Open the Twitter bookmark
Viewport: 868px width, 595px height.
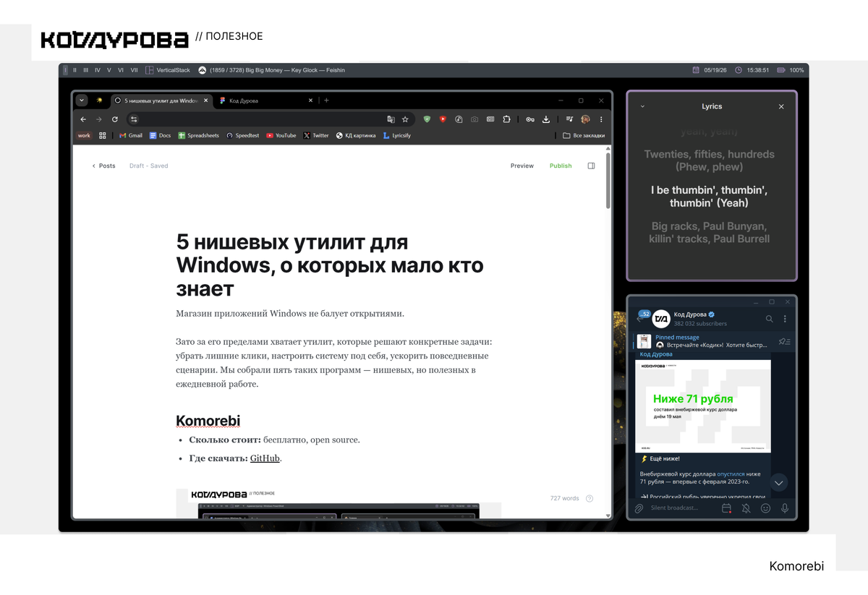(316, 135)
